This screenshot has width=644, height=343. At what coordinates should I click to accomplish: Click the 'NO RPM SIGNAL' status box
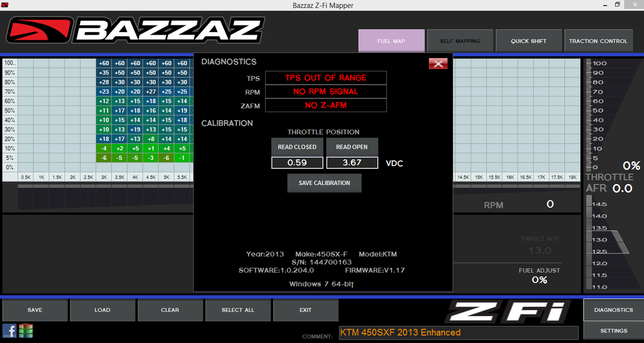click(326, 92)
